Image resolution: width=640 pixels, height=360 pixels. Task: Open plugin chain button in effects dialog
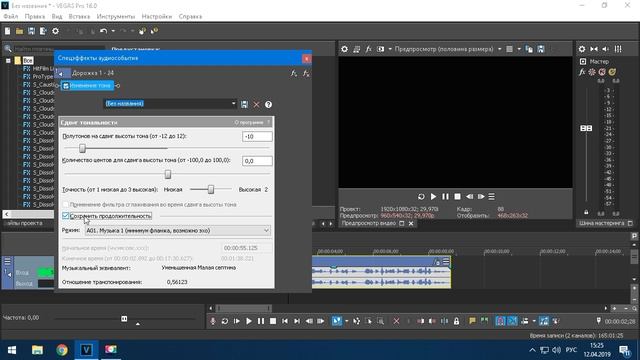pos(294,73)
